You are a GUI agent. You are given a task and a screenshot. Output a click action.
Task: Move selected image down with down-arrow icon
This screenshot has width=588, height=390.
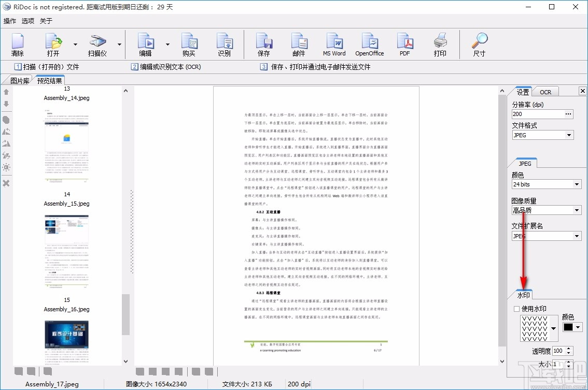[6, 104]
